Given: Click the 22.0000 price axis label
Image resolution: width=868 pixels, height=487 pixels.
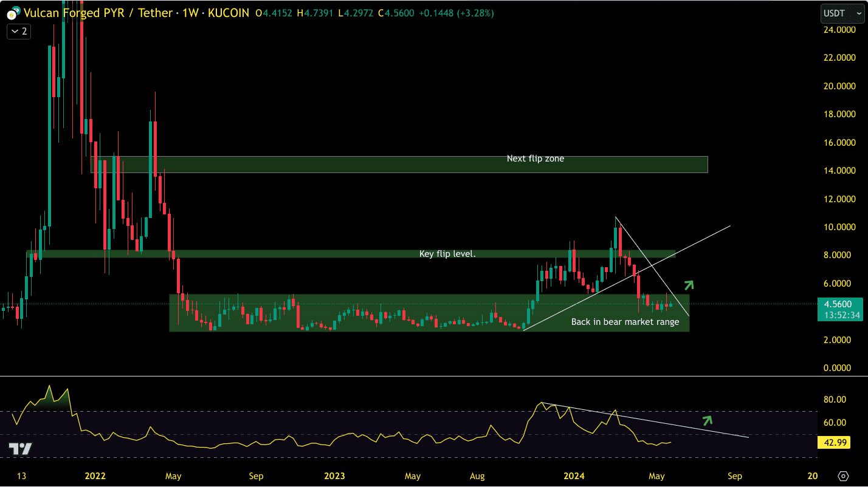Looking at the screenshot, I should (x=838, y=58).
